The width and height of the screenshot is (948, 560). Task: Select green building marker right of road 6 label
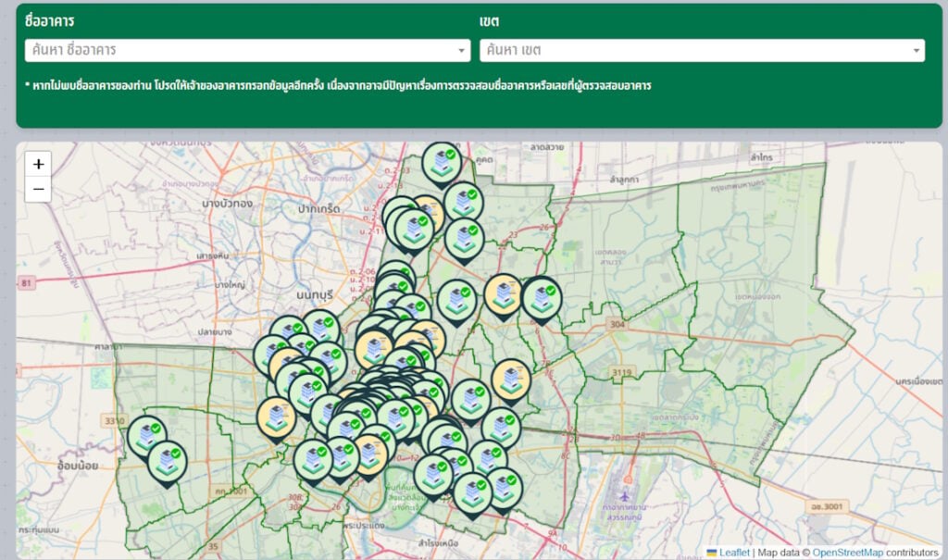(541, 297)
